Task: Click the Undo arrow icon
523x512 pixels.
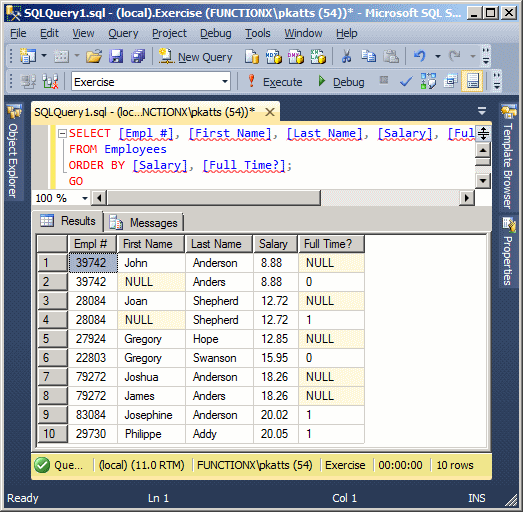Action: tap(420, 56)
